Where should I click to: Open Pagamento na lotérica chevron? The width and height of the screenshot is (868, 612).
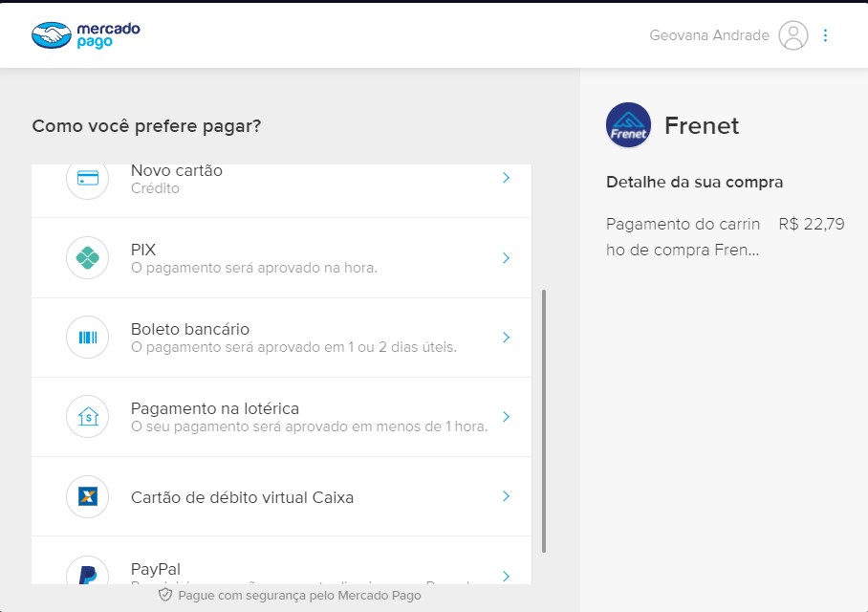click(x=506, y=417)
